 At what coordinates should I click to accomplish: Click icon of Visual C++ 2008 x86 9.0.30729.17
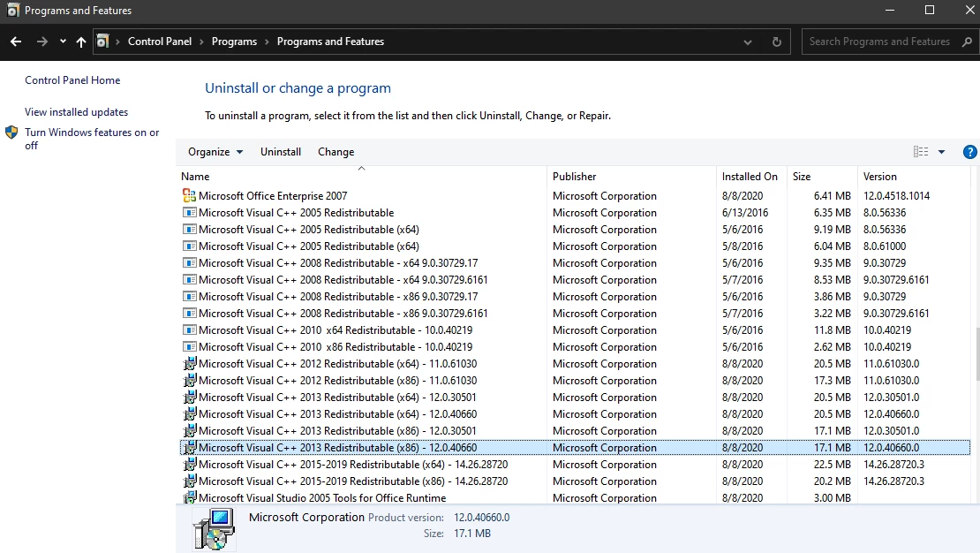click(189, 297)
